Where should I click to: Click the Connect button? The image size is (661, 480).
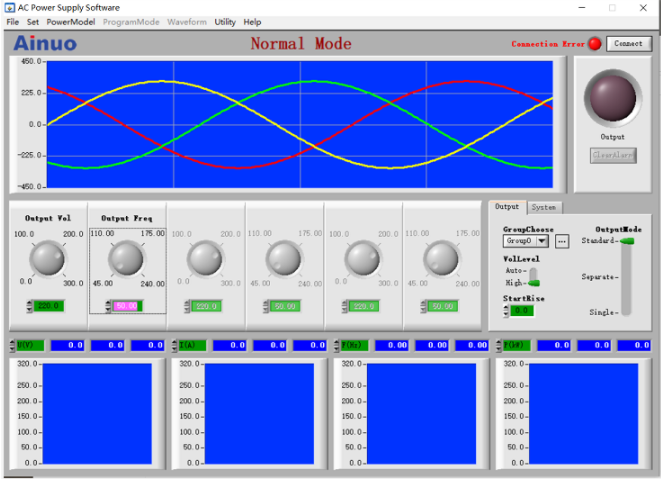[x=629, y=43]
